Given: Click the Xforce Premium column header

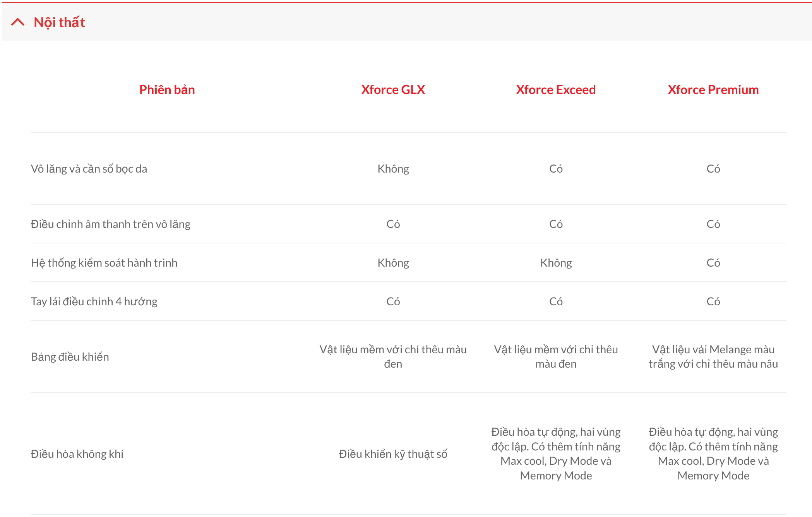Looking at the screenshot, I should point(713,90).
